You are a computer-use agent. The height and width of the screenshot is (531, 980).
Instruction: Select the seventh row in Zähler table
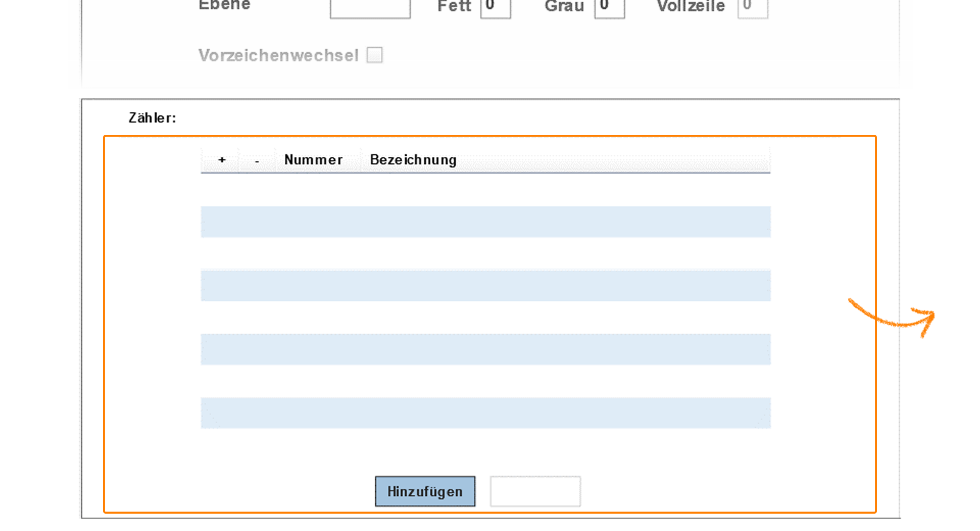485,381
